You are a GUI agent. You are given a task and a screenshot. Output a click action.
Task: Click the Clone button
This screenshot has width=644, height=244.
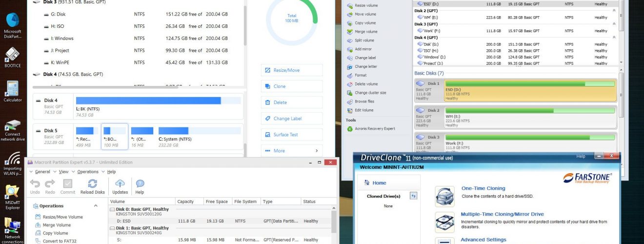(292, 86)
